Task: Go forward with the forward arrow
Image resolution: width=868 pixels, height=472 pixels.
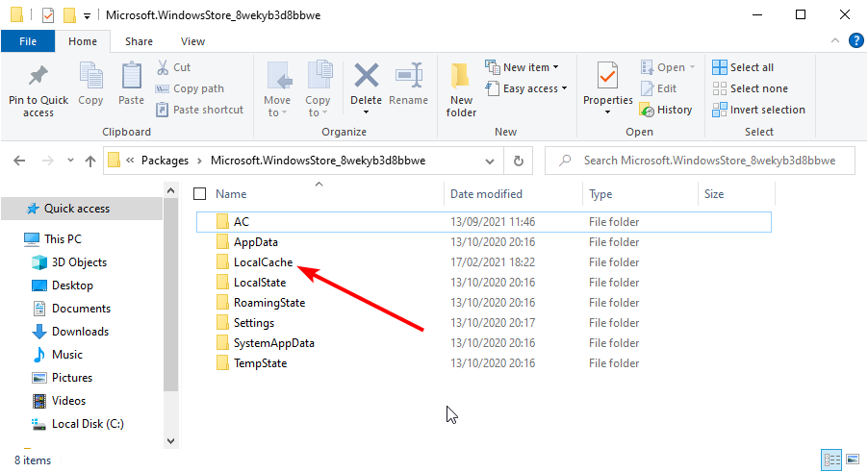Action: (x=48, y=161)
